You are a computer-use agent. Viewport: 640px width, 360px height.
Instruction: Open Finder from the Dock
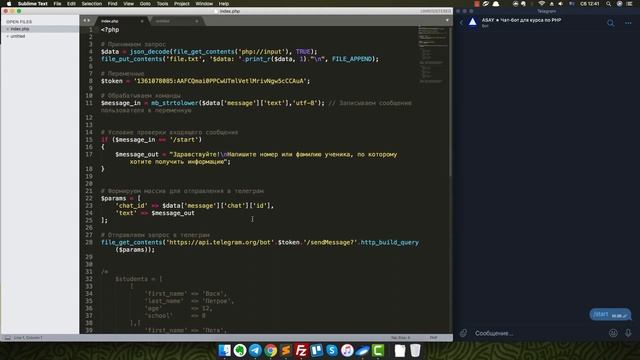tap(224, 350)
